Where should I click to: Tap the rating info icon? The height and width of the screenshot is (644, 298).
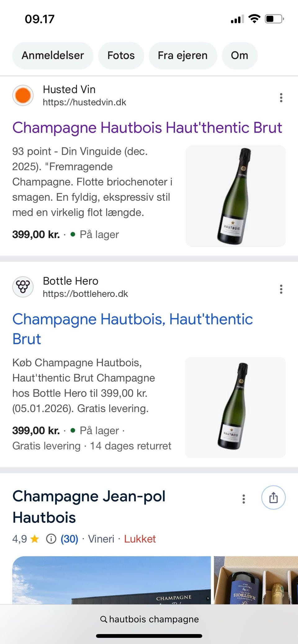point(51,539)
